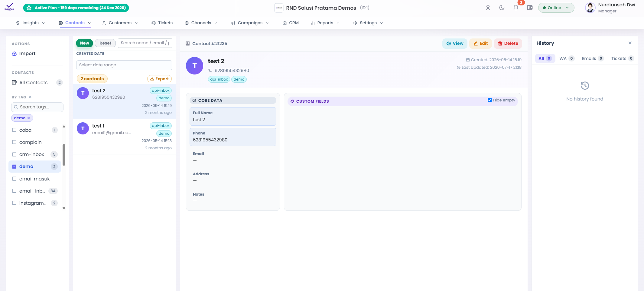Open the notifications bell icon
The width and height of the screenshot is (644, 291).
(516, 8)
